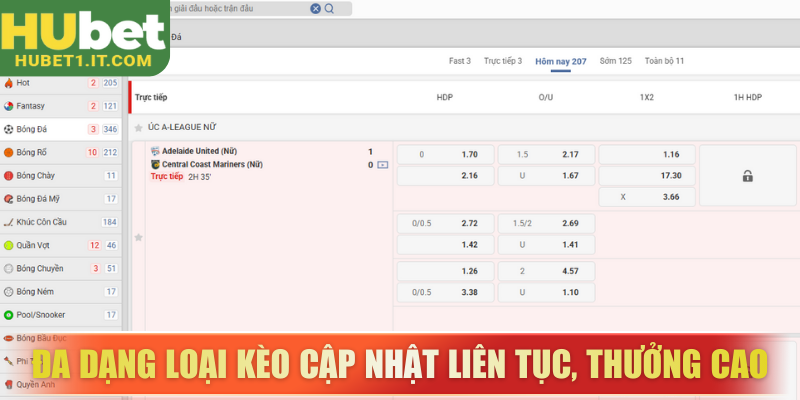Bet handicap odds 1.26
This screenshot has height=400, width=800.
[x=445, y=271]
